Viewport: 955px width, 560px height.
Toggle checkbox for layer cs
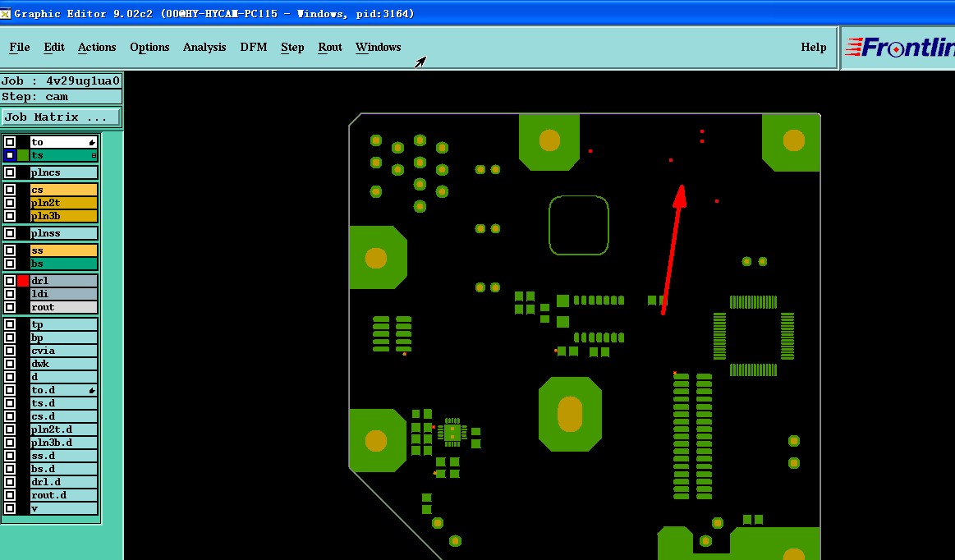[x=10, y=190]
